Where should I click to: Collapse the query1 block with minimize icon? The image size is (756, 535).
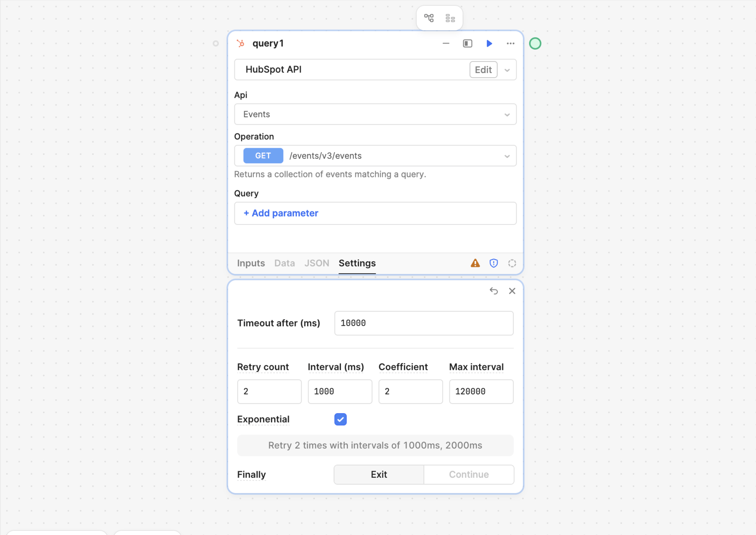point(446,43)
